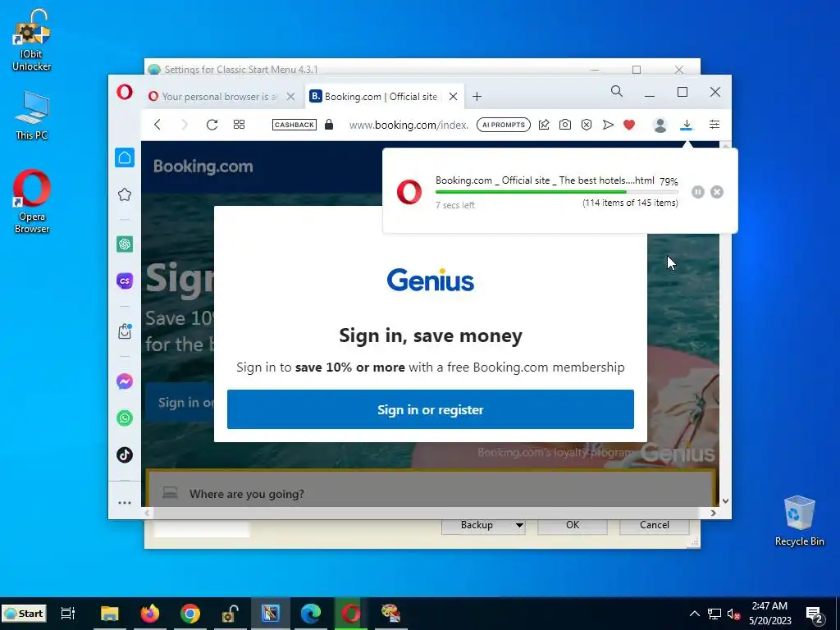
Task: Open shopping bag icon in sidebar
Action: [x=125, y=331]
